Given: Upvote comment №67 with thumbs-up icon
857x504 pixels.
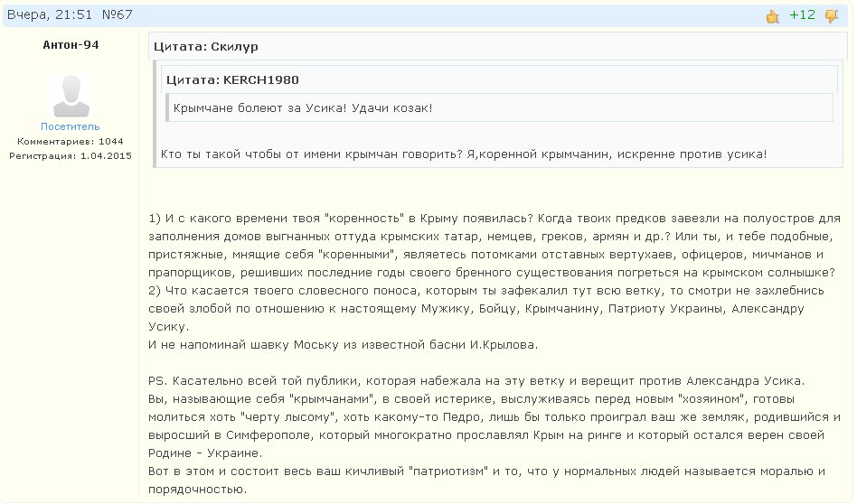Looking at the screenshot, I should 772,16.
